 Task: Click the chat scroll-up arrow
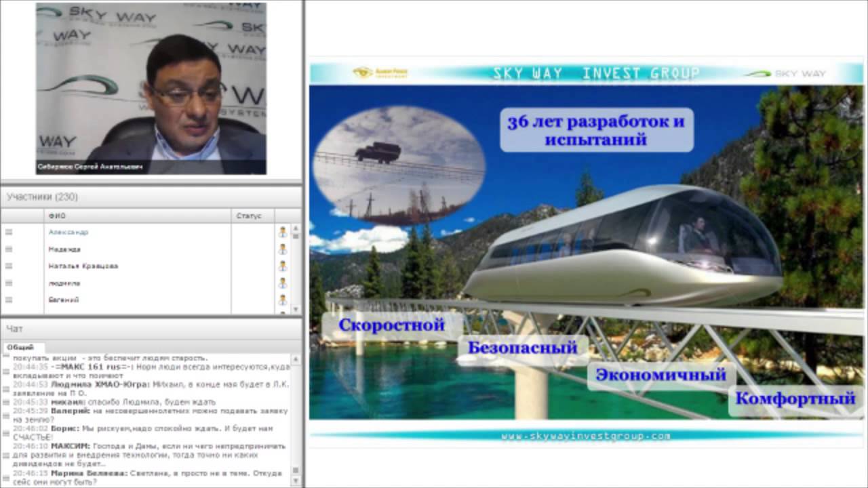pyautogui.click(x=296, y=358)
